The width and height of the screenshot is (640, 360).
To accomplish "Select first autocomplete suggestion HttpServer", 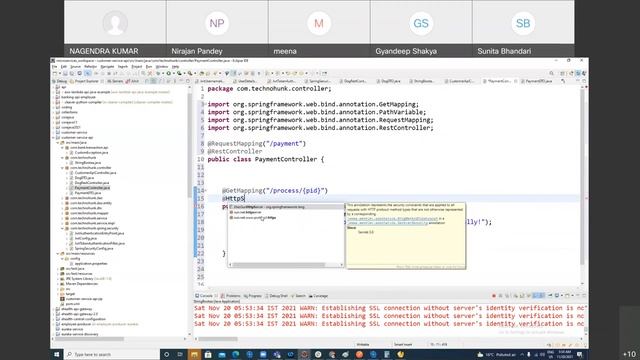I will point(286,207).
